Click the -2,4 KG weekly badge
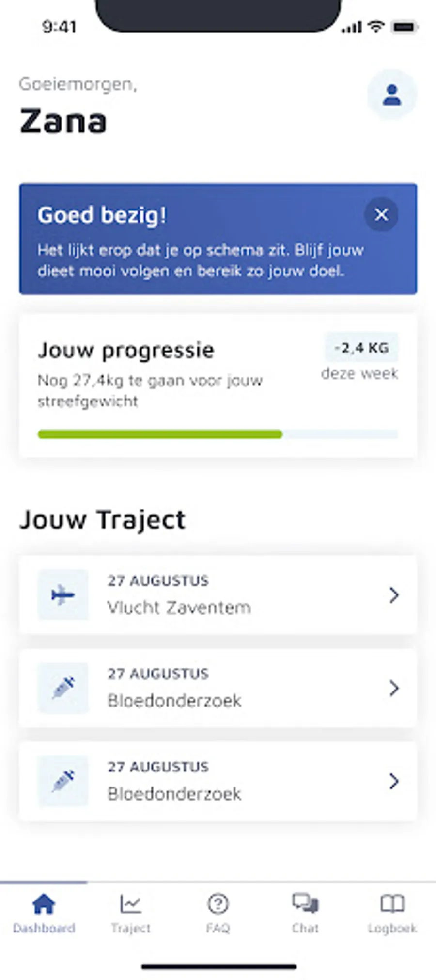The width and height of the screenshot is (436, 980). point(361,348)
